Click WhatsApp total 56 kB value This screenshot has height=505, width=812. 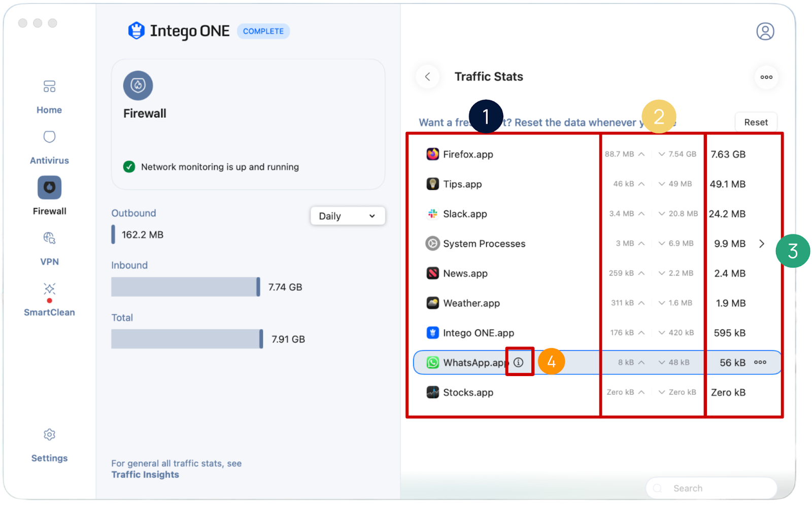pos(732,362)
